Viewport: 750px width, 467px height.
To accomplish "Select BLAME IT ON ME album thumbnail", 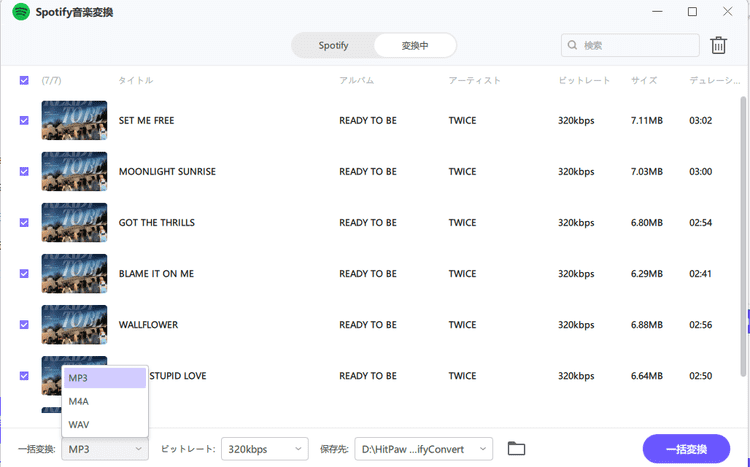I will click(x=74, y=273).
